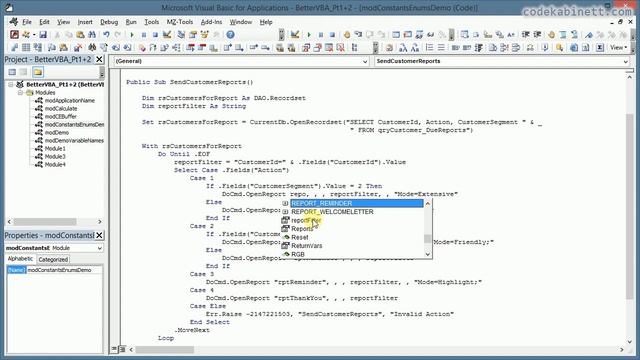Open the Object Browser icon
The height and width of the screenshot is (360, 640).
204,35
